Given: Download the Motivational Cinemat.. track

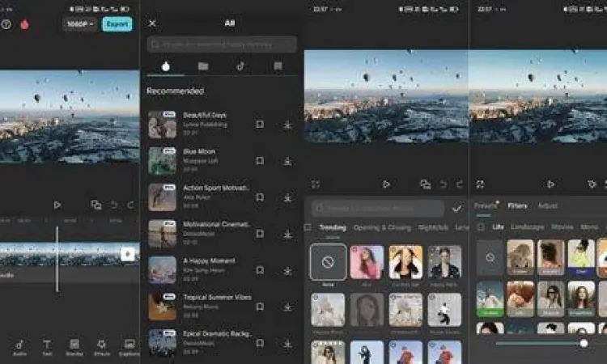Looking at the screenshot, I should tap(287, 234).
